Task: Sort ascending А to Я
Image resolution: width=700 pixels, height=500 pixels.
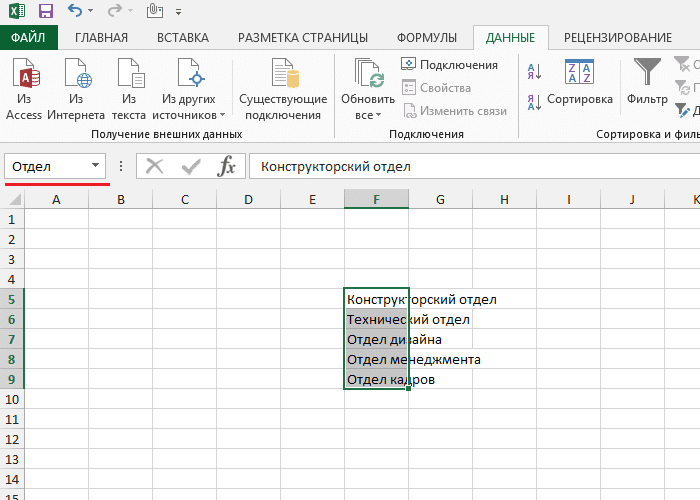Action: pyautogui.click(x=534, y=71)
